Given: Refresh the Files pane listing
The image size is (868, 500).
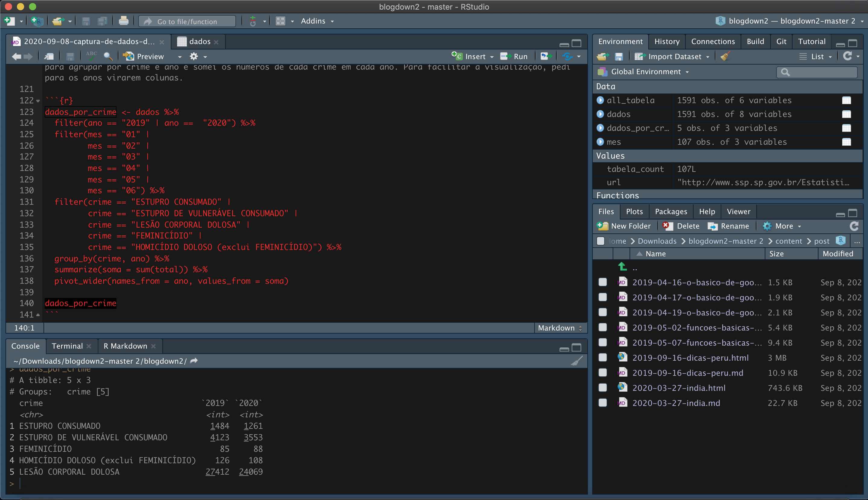Looking at the screenshot, I should point(854,226).
